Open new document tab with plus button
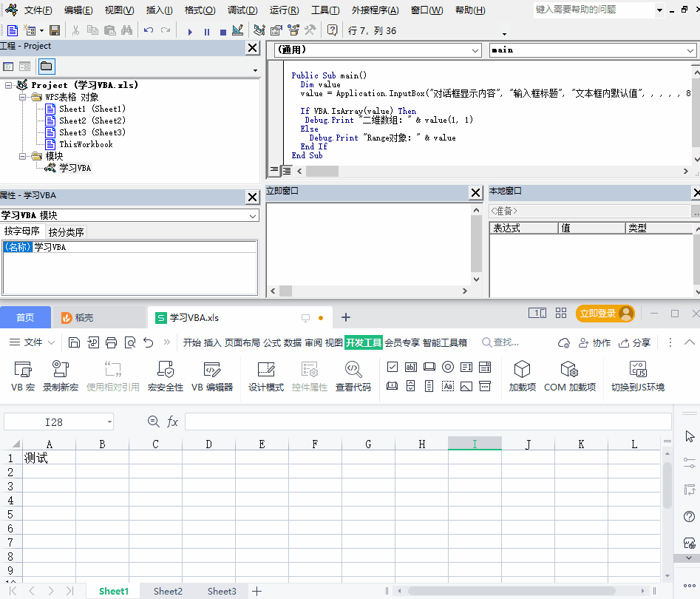Screen dimensions: 700x599 (345, 317)
